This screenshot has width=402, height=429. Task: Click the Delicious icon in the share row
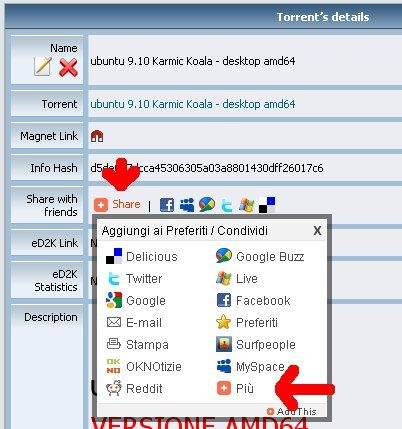[267, 205]
